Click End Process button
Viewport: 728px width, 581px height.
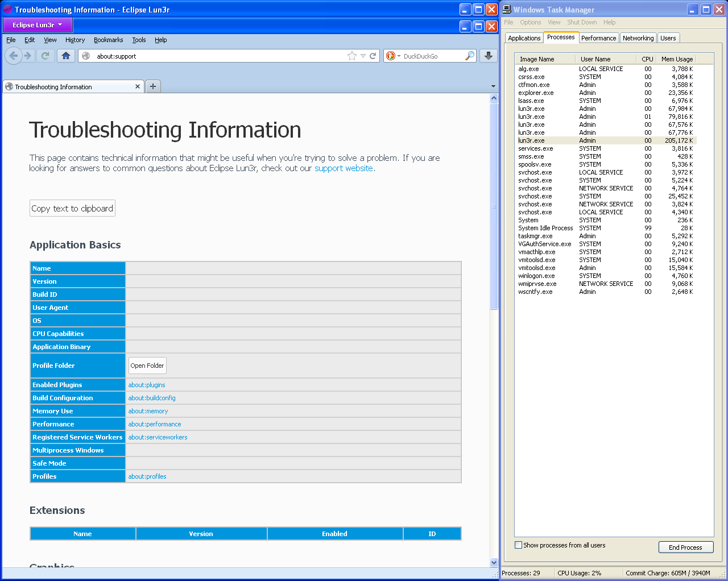(x=685, y=547)
